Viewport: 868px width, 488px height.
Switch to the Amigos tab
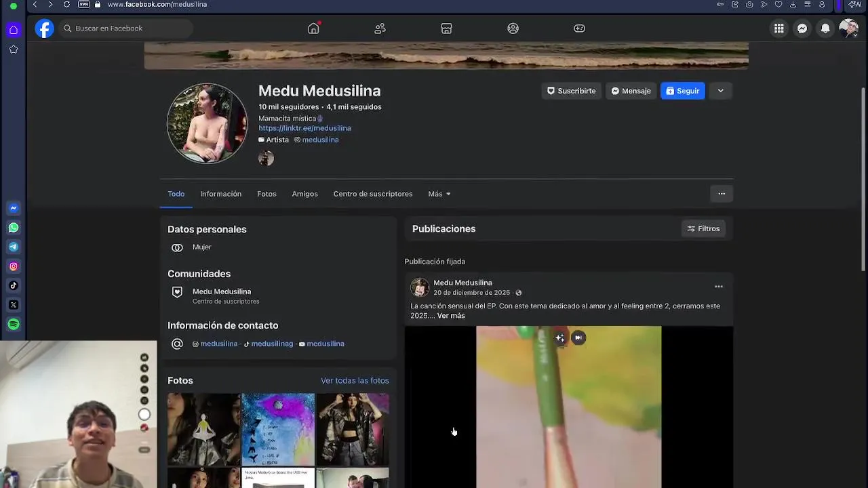(304, 194)
